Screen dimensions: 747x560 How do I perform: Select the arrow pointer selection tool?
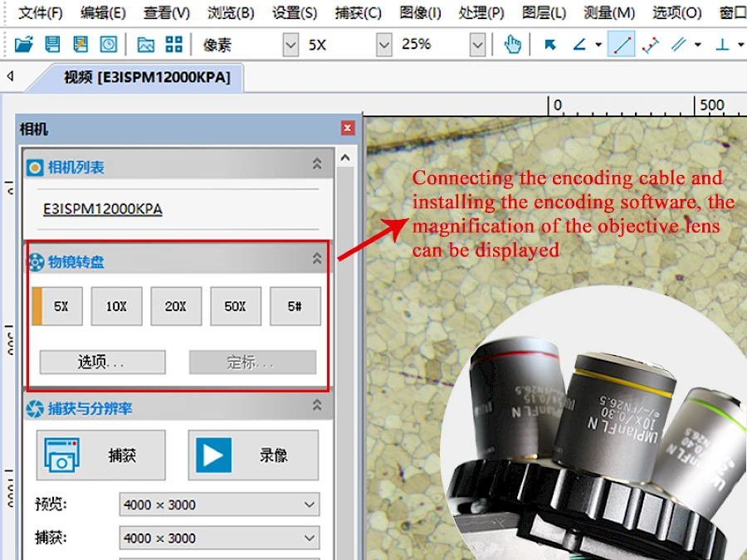point(550,44)
